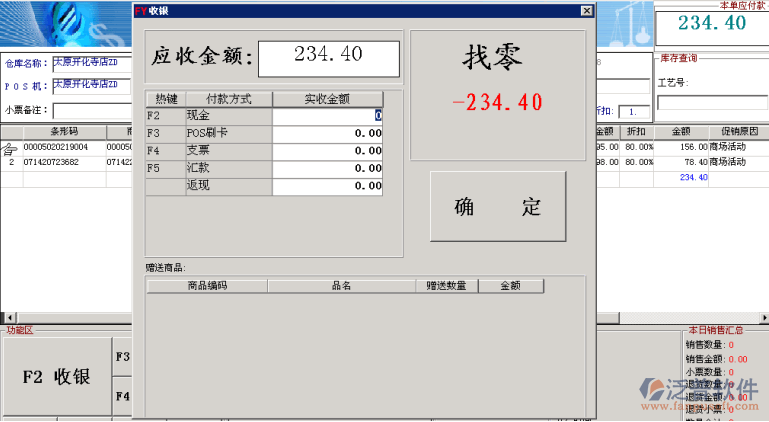
Task: Select the first item row with barcode 00005020219004
Action: [56, 146]
